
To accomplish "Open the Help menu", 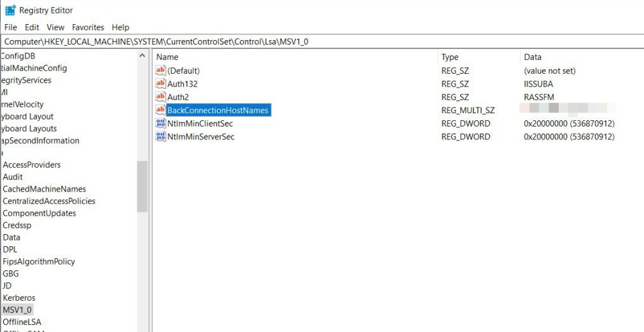I will [120, 27].
